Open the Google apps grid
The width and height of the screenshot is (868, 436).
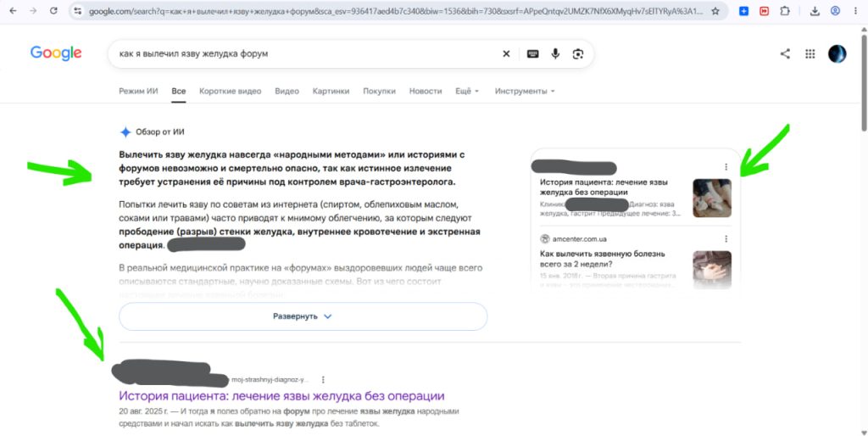click(x=810, y=53)
